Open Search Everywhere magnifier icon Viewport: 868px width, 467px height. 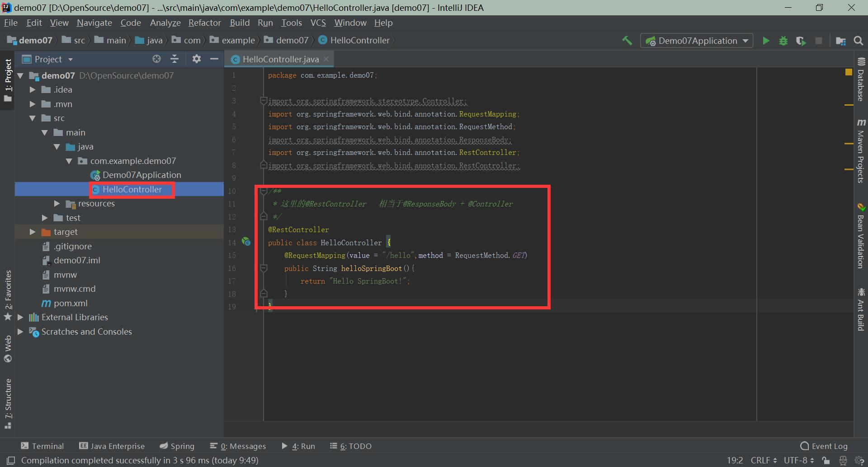858,40
